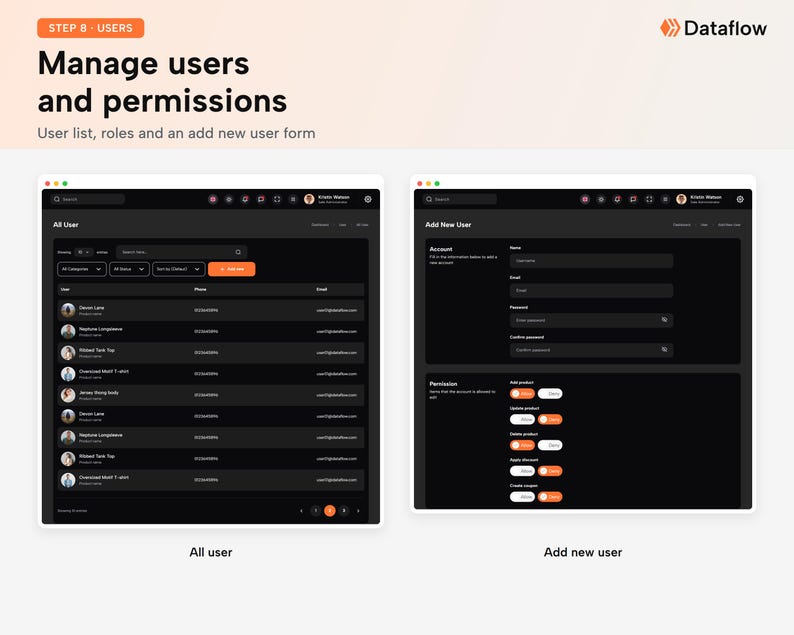Viewport: 794px width, 635px height.
Task: Focus top Search field in Add New User window
Action: [x=460, y=199]
